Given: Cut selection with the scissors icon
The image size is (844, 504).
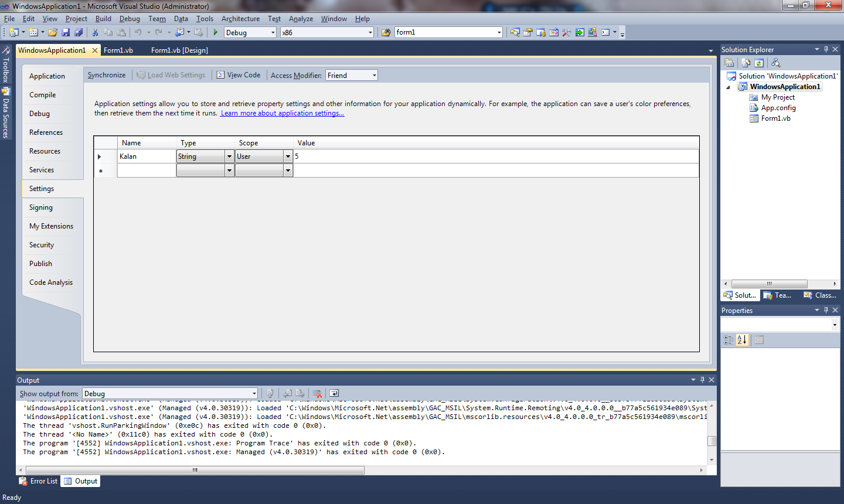Looking at the screenshot, I should (95, 32).
